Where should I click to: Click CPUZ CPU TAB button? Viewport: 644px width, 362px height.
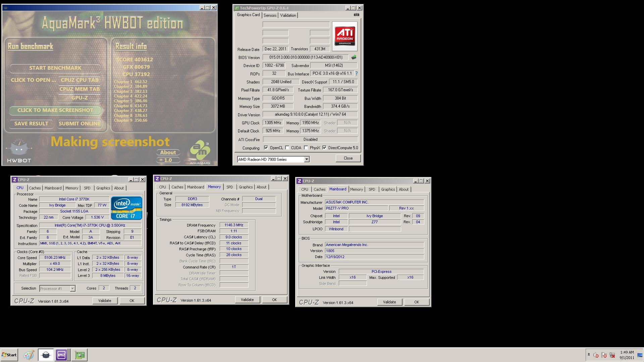point(79,80)
